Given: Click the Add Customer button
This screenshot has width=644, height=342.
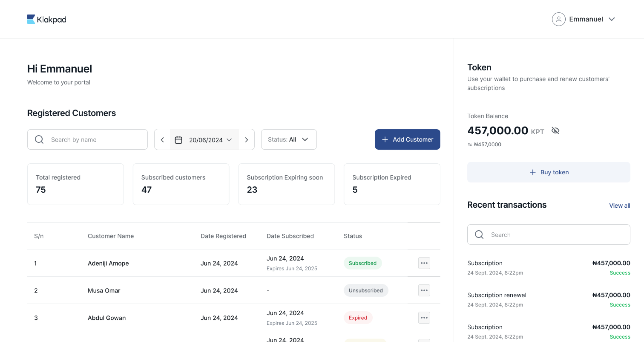Looking at the screenshot, I should (407, 140).
